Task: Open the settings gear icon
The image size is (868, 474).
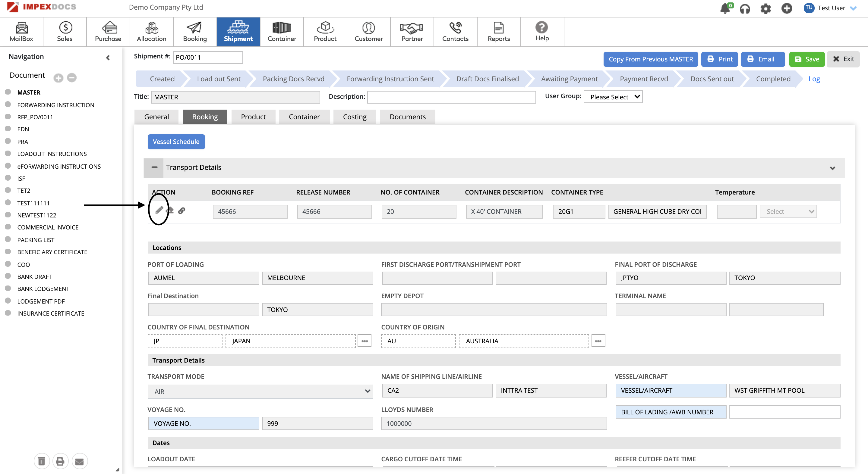Action: [x=765, y=9]
